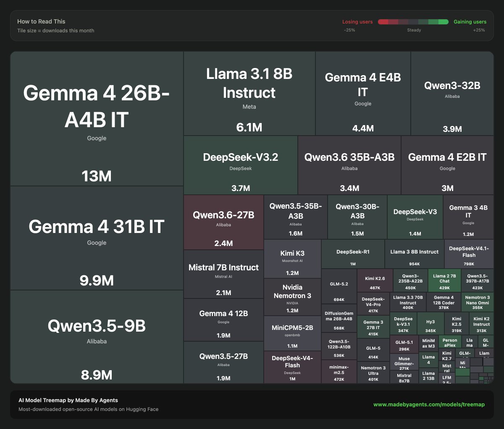The height and width of the screenshot is (429, 504).
Task: Open the DeepSeek-V3.2 tile
Action: click(241, 165)
